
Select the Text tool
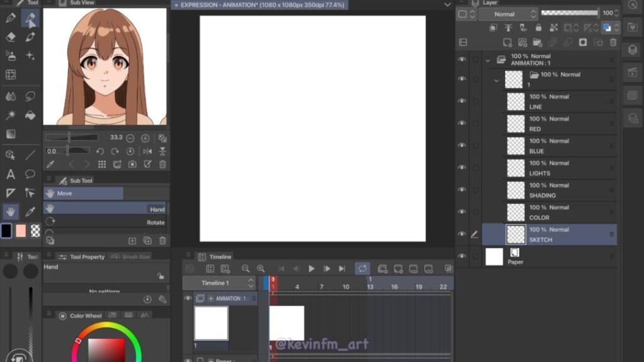coord(11,174)
